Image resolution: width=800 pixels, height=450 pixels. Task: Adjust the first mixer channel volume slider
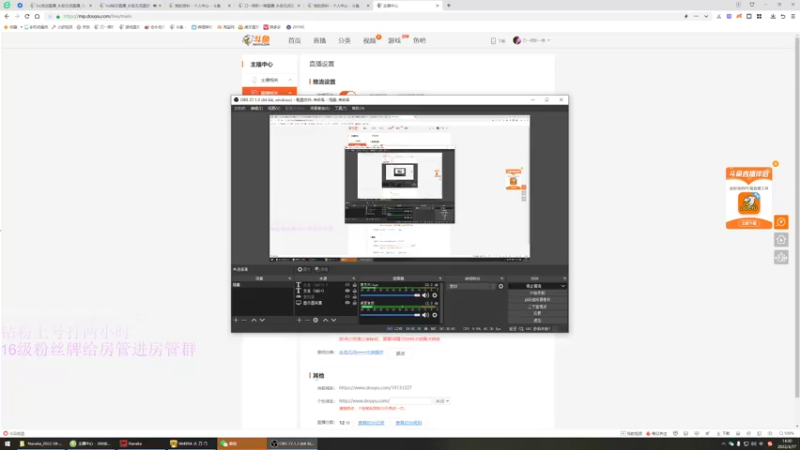[390, 295]
